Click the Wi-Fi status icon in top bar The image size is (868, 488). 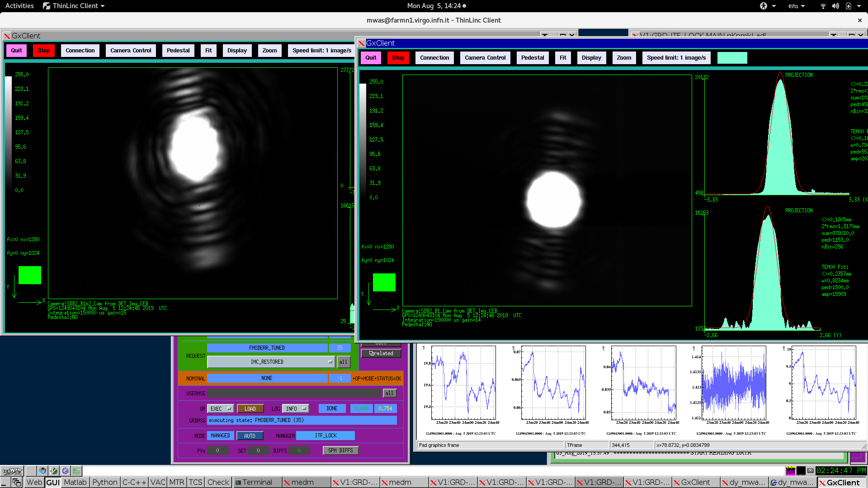click(823, 6)
